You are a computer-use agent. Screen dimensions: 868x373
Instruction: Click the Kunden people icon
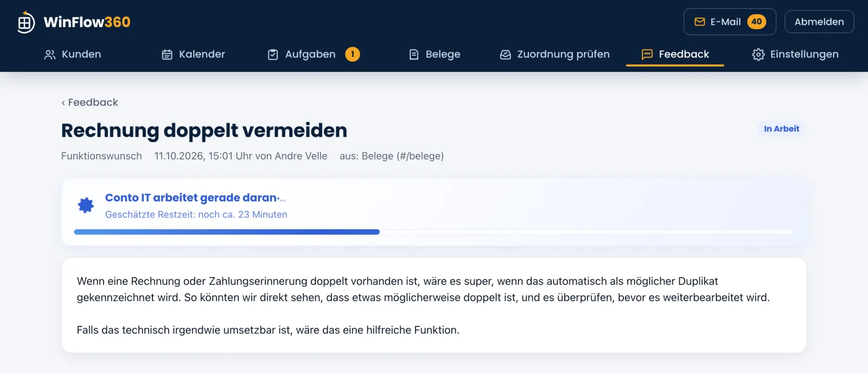(x=50, y=55)
